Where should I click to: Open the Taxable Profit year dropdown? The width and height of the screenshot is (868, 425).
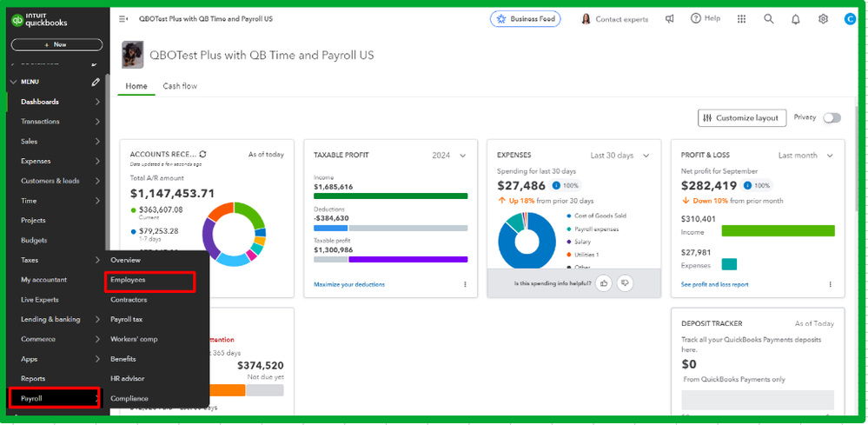click(x=449, y=156)
